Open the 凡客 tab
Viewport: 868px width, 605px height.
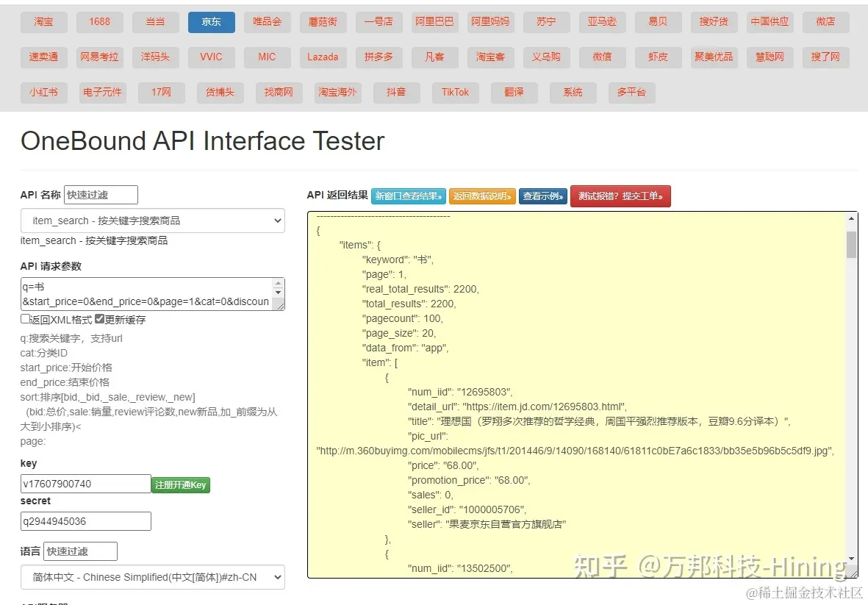[435, 57]
